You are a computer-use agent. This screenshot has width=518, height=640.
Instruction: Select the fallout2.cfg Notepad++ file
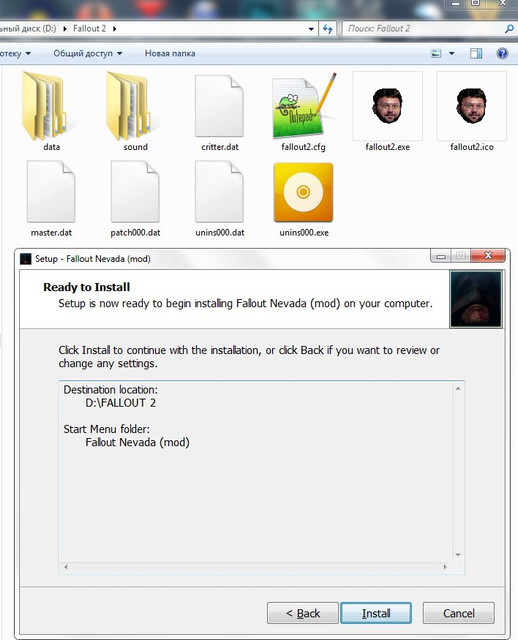[304, 106]
